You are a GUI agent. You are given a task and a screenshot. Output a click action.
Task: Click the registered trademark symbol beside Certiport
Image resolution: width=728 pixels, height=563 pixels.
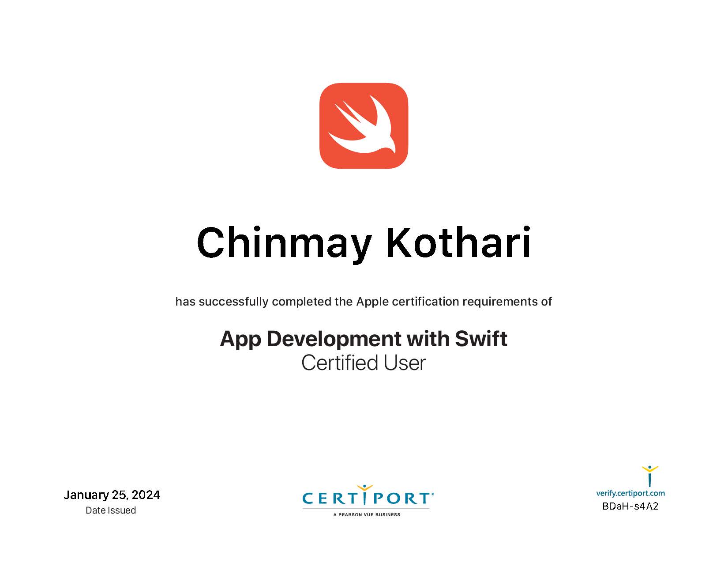coord(432,495)
